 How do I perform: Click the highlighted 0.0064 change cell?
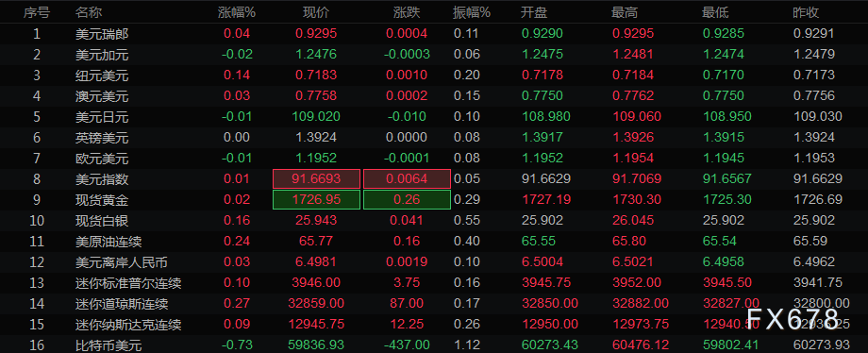[407, 179]
